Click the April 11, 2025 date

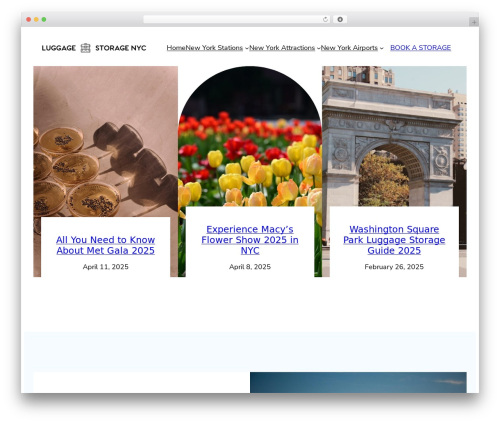[x=105, y=267]
